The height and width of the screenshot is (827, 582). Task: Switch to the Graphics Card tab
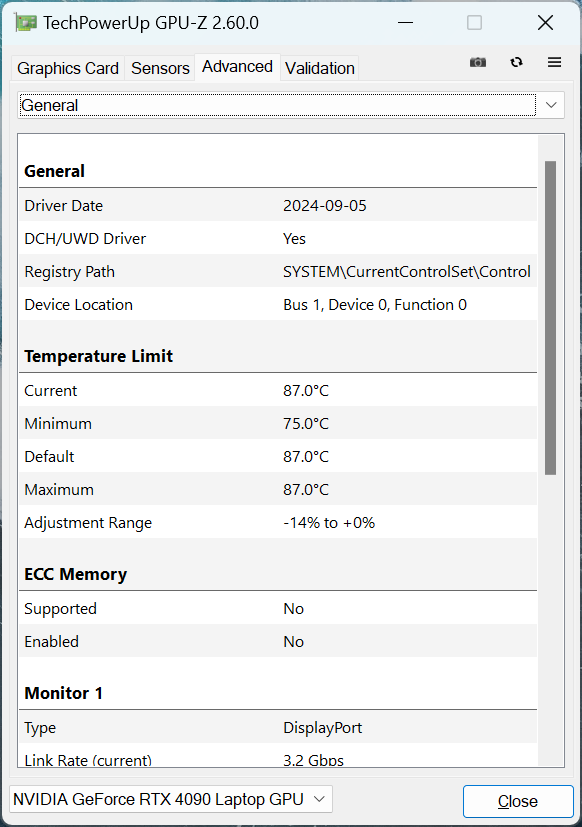pos(67,68)
